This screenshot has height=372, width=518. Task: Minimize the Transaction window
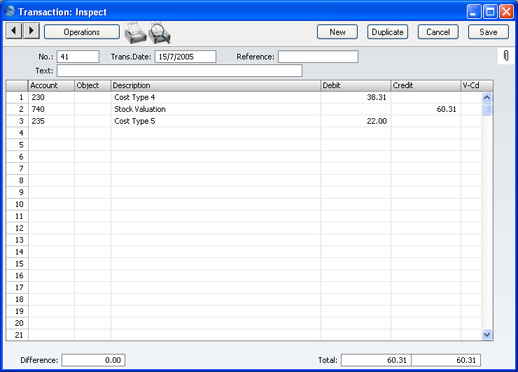pyautogui.click(x=474, y=12)
